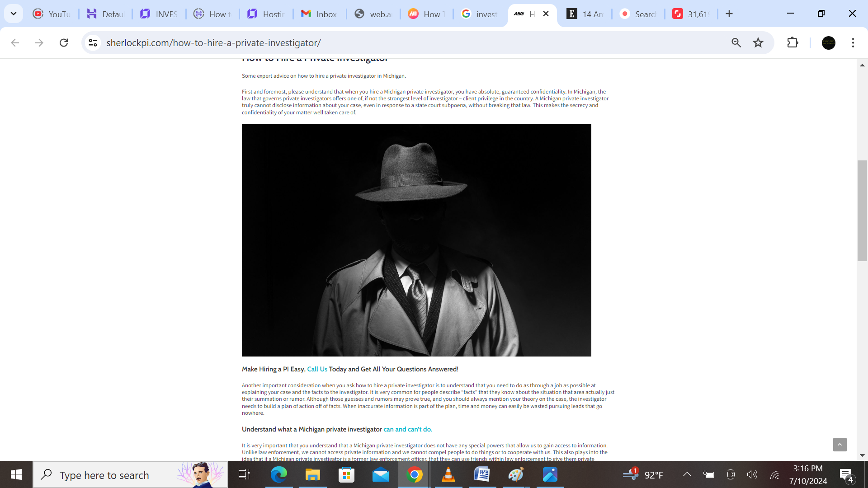
Task: Switch to the Gmail Inbox tab
Action: [x=319, y=14]
